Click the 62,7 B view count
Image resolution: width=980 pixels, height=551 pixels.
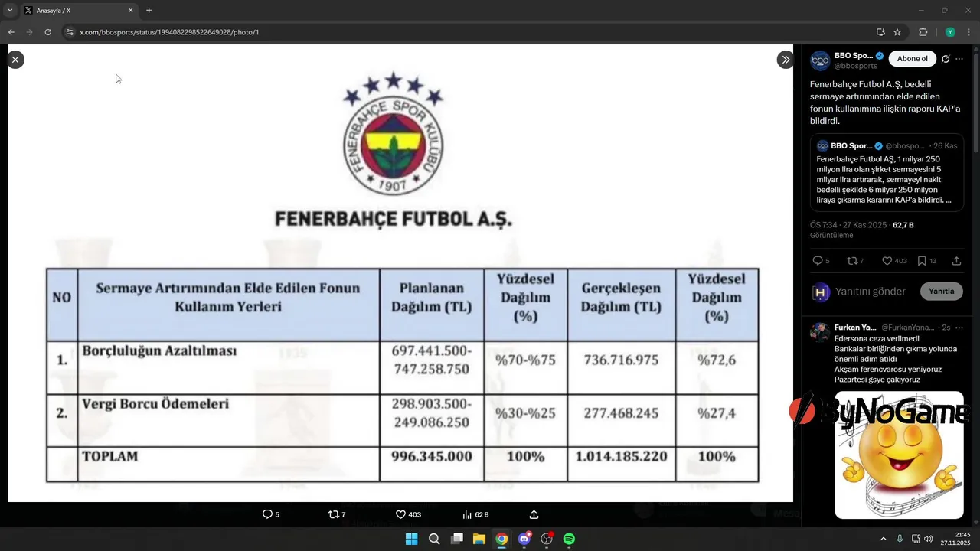(903, 225)
